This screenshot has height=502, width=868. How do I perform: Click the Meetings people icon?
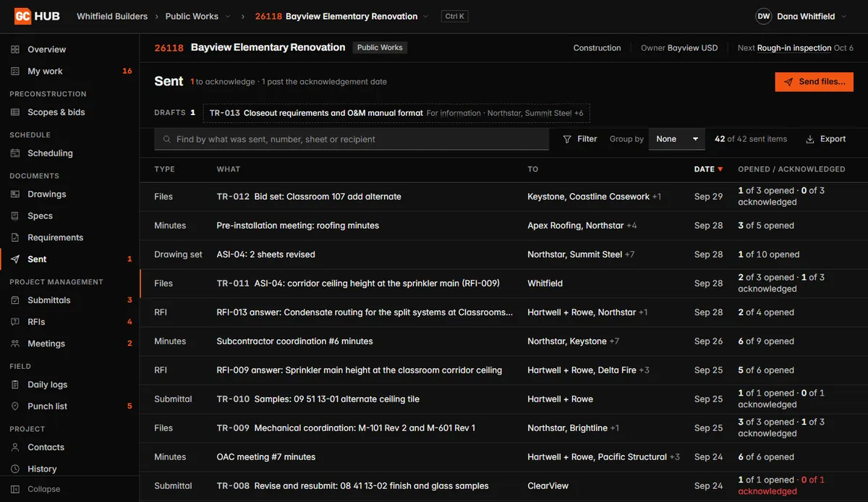[15, 344]
